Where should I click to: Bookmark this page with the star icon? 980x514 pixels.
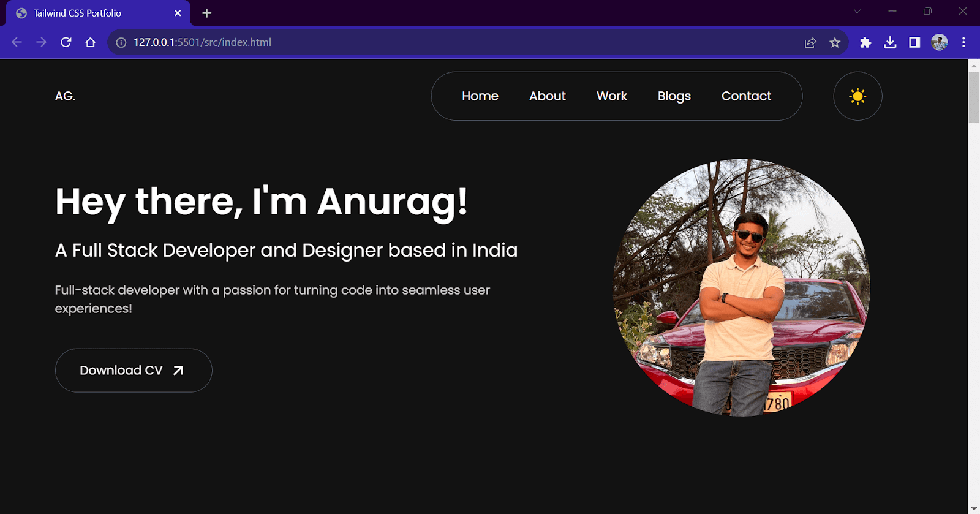point(835,42)
